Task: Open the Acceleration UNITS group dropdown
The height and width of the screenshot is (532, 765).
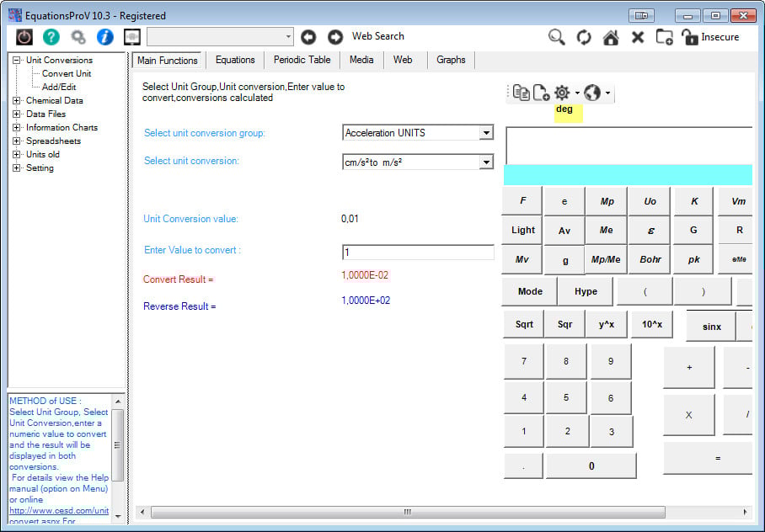Action: coord(486,133)
